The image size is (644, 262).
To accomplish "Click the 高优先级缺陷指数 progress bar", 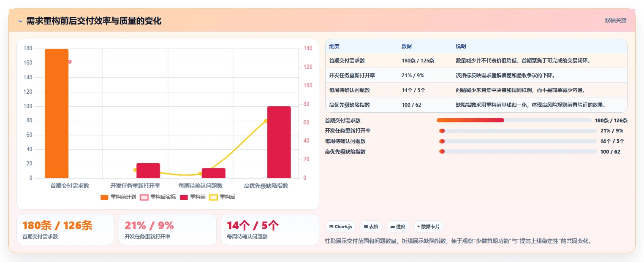I will (518, 151).
